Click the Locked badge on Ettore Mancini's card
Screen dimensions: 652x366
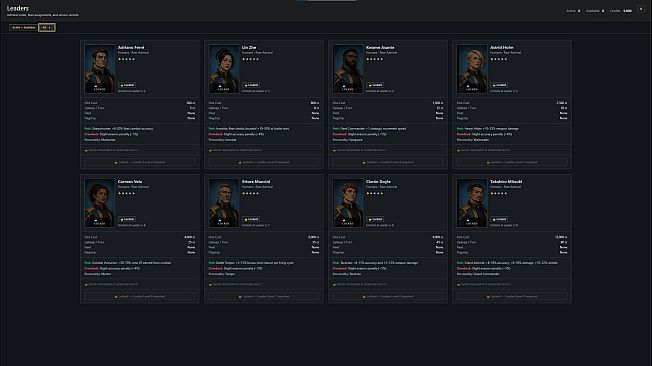251,219
